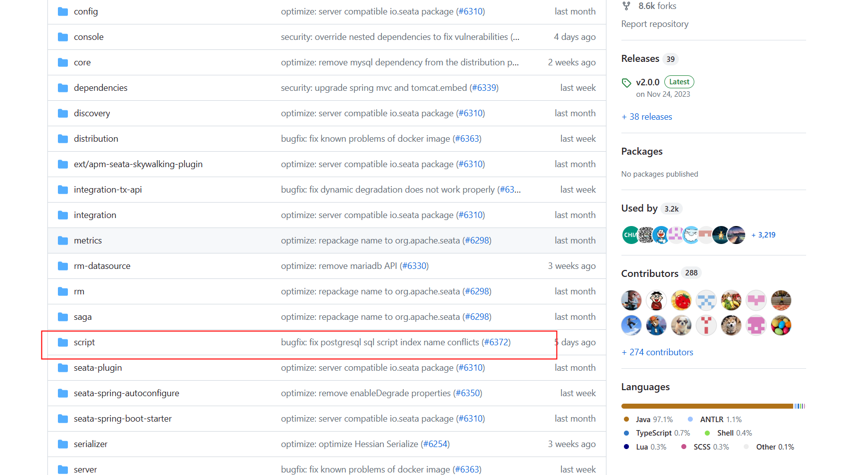868x475 pixels.
Task: Open the Releases section heading
Action: tap(640, 59)
